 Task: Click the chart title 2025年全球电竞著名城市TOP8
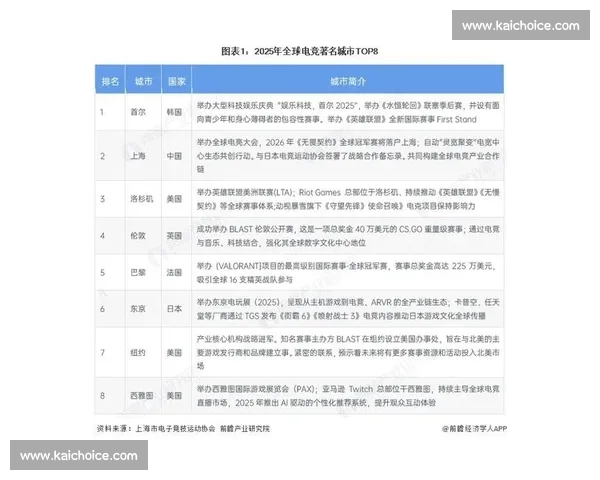pos(300,51)
